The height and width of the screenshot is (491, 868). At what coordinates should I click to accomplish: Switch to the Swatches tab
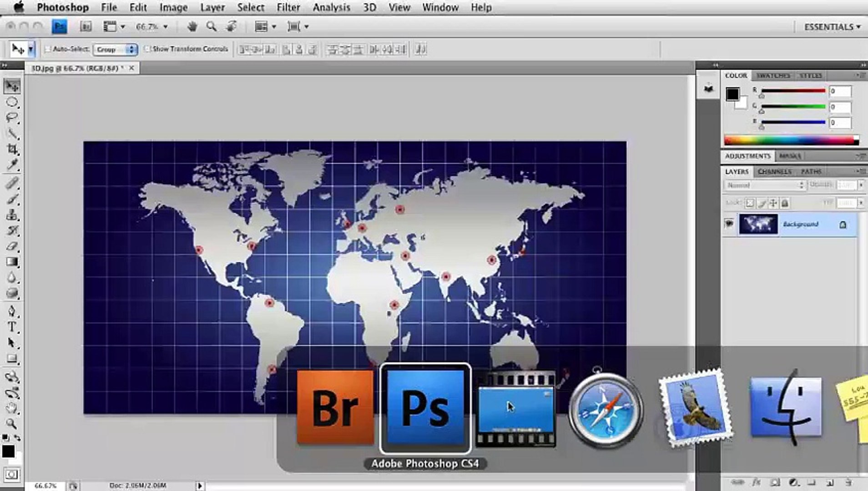(773, 75)
